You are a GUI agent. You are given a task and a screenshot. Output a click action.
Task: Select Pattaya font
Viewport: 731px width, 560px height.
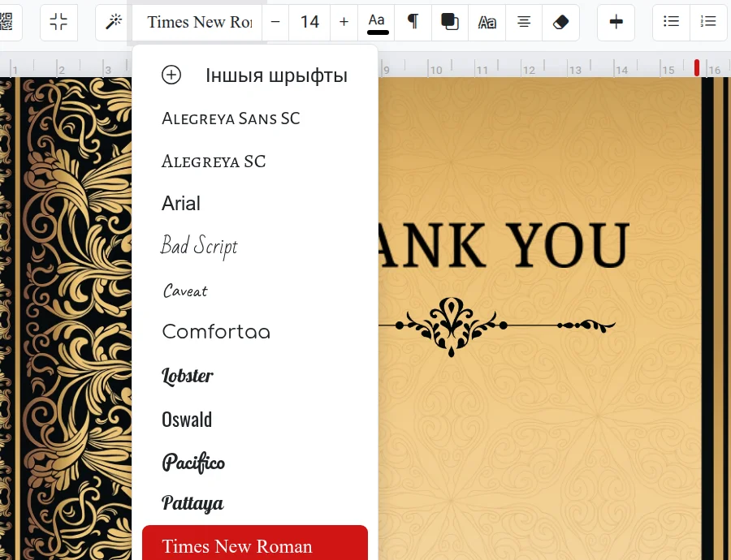coord(254,503)
